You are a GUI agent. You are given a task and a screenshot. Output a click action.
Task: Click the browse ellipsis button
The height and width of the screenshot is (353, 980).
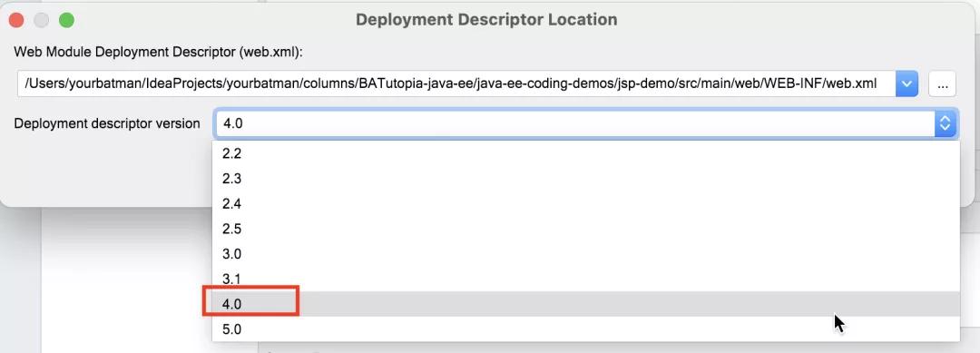[943, 83]
